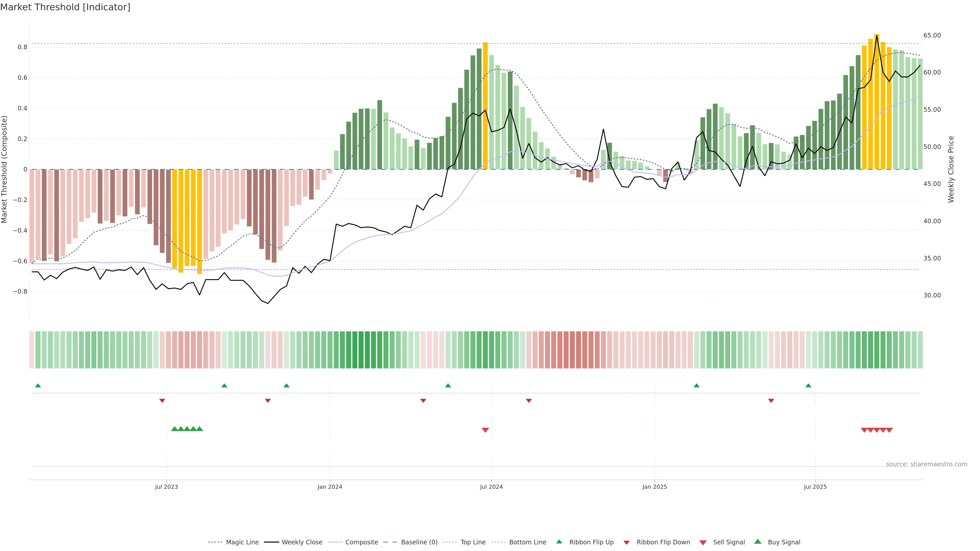Click the Ribbon Flip Down marker just before Jul 2023
Screen dimensions: 980x551
pos(162,401)
